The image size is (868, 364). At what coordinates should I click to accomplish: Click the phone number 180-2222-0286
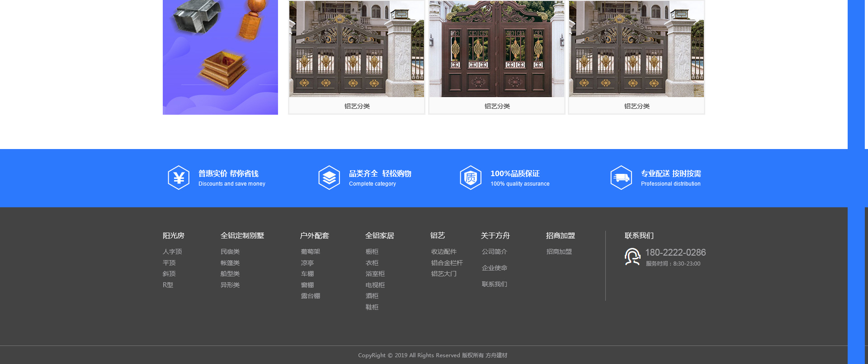pos(675,252)
